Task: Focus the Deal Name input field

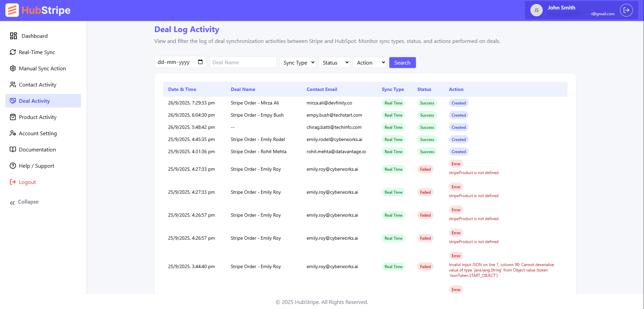Action: (x=243, y=62)
